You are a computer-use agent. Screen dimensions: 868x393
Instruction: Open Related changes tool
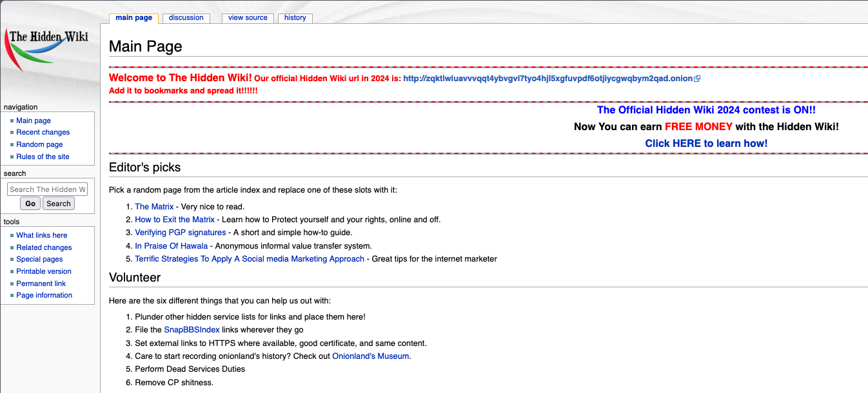click(44, 247)
